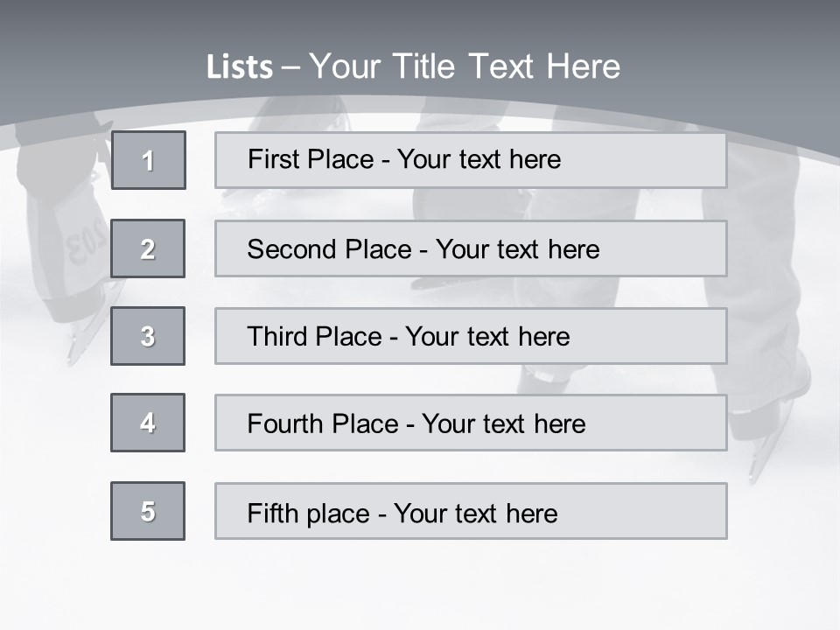This screenshot has height=630, width=840.
Task: Click the bold word "Lists" in the title
Action: [239, 67]
